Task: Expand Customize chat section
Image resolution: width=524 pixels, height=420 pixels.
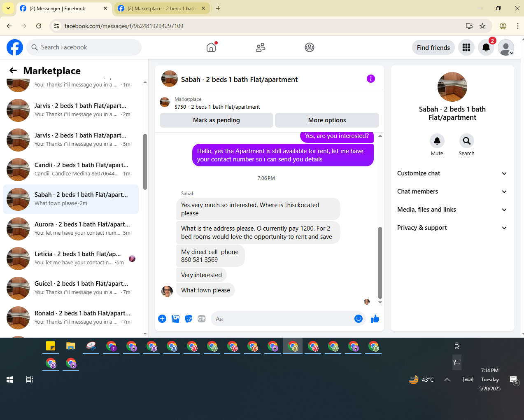Action: click(452, 173)
